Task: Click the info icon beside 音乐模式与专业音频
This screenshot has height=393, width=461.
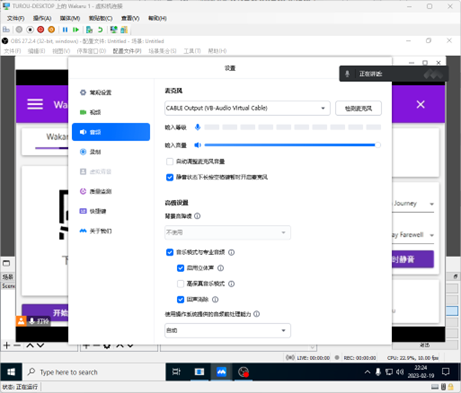Action: pyautogui.click(x=231, y=252)
